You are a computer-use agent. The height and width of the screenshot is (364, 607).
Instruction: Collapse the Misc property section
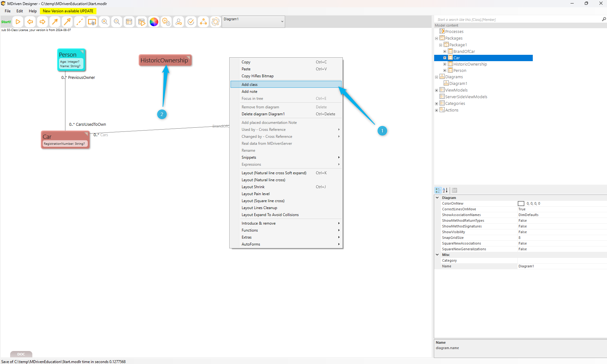[437, 255]
